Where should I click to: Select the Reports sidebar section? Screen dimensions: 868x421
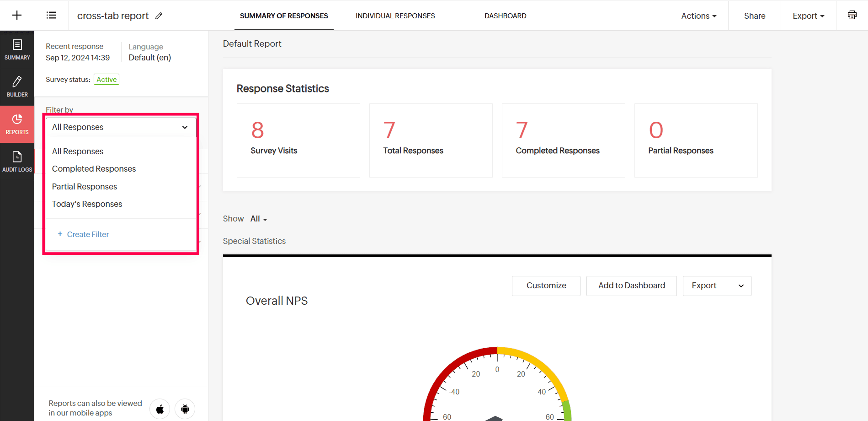coord(17,124)
